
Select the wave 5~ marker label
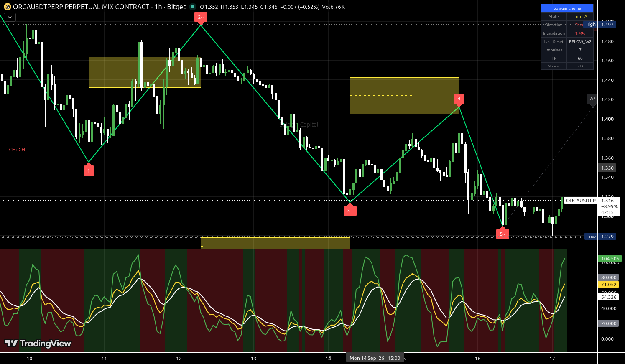(x=503, y=234)
